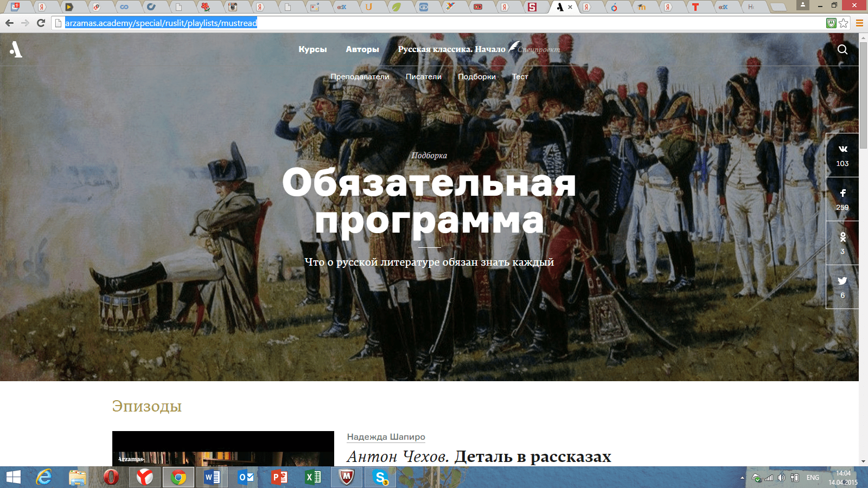Switch to the Moodle tab
This screenshot has width=868, height=488.
641,7
